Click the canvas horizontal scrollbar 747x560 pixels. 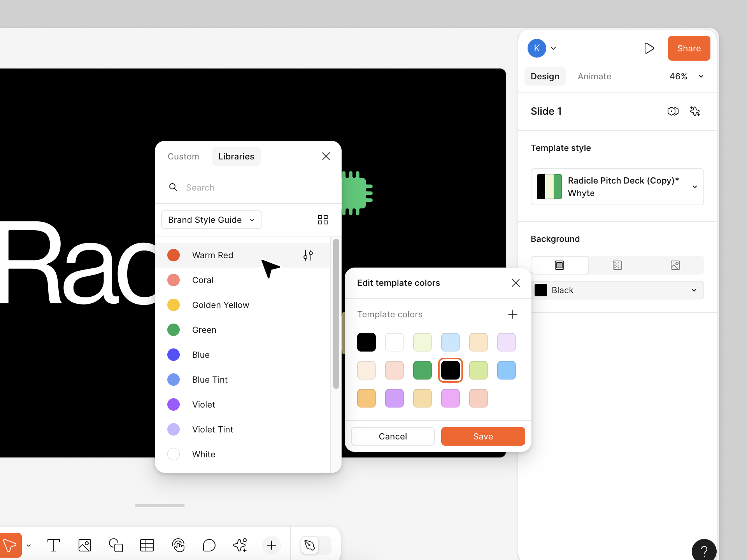pos(160,506)
